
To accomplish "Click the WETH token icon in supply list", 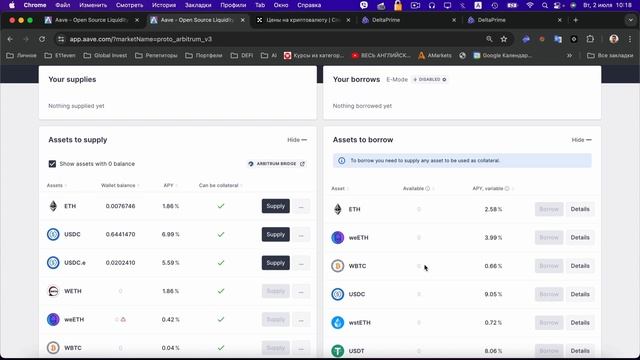I will (53, 291).
